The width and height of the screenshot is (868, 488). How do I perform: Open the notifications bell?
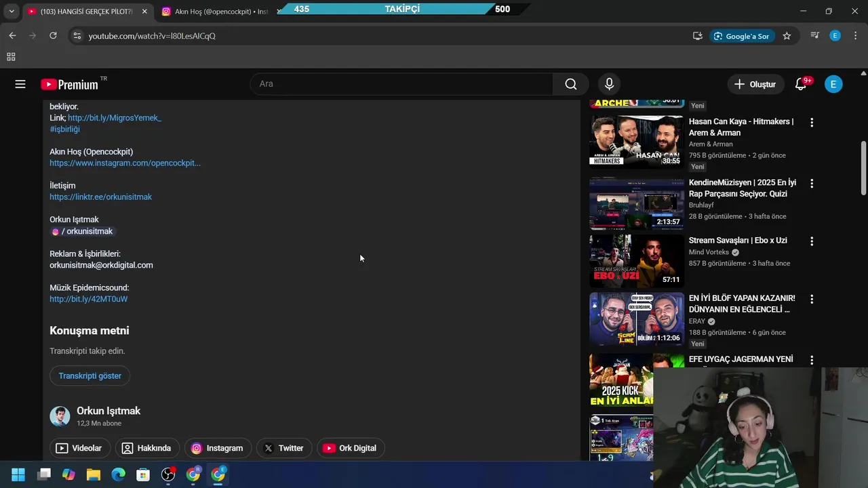(x=801, y=84)
